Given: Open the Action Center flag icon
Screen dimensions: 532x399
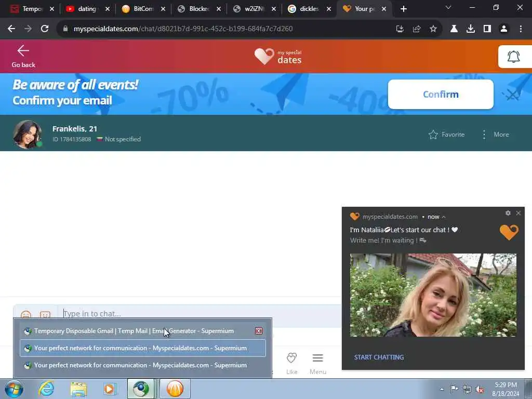Looking at the screenshot, I should 454,389.
